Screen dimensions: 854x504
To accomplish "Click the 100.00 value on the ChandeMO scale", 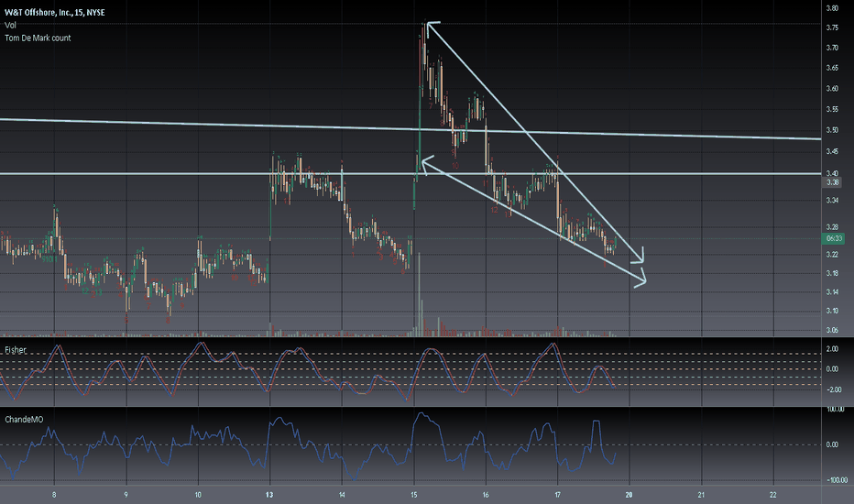I will click(x=835, y=410).
